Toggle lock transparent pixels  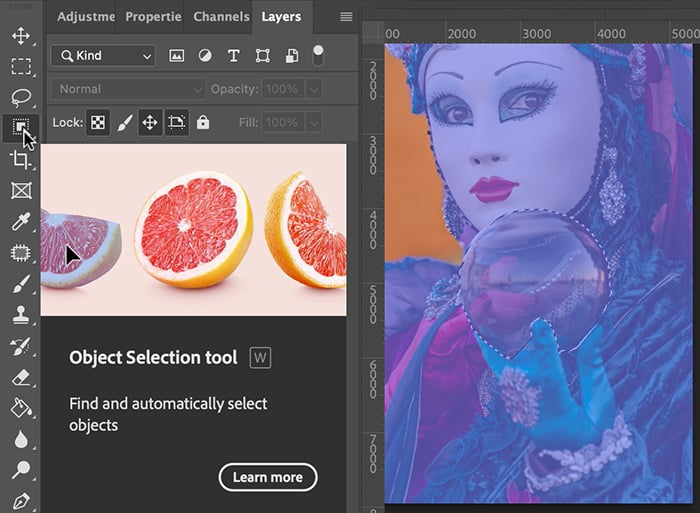[98, 122]
